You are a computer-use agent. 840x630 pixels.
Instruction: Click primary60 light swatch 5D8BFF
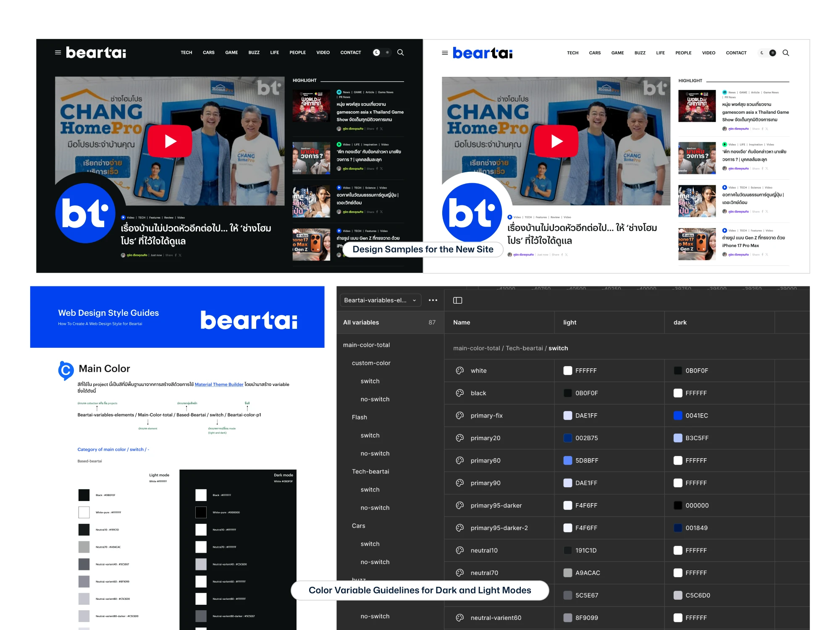pyautogui.click(x=568, y=460)
